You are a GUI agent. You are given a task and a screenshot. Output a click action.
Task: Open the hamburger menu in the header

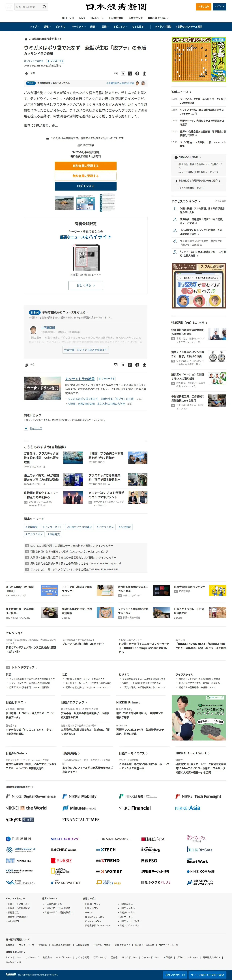9,7
